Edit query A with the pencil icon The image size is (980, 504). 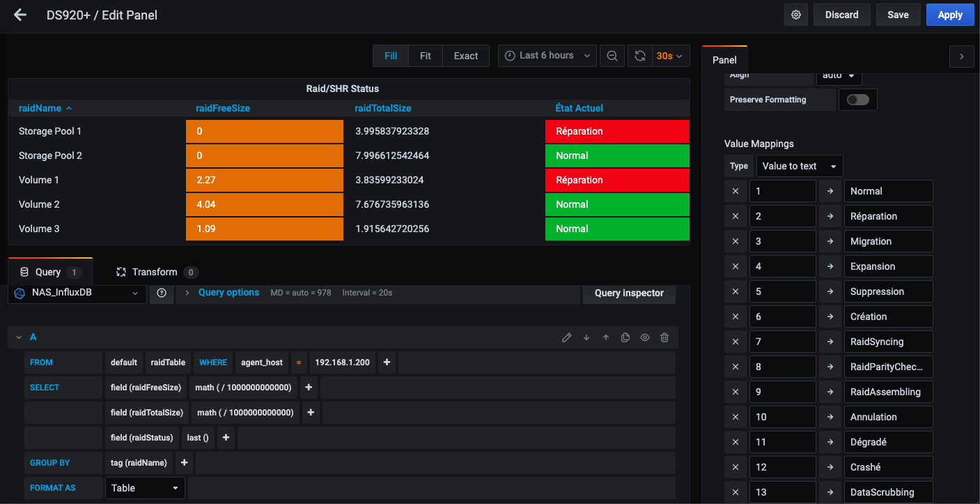pos(566,337)
